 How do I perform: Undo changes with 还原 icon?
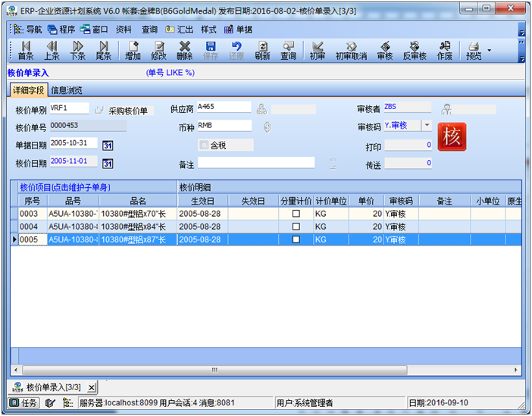click(236, 51)
